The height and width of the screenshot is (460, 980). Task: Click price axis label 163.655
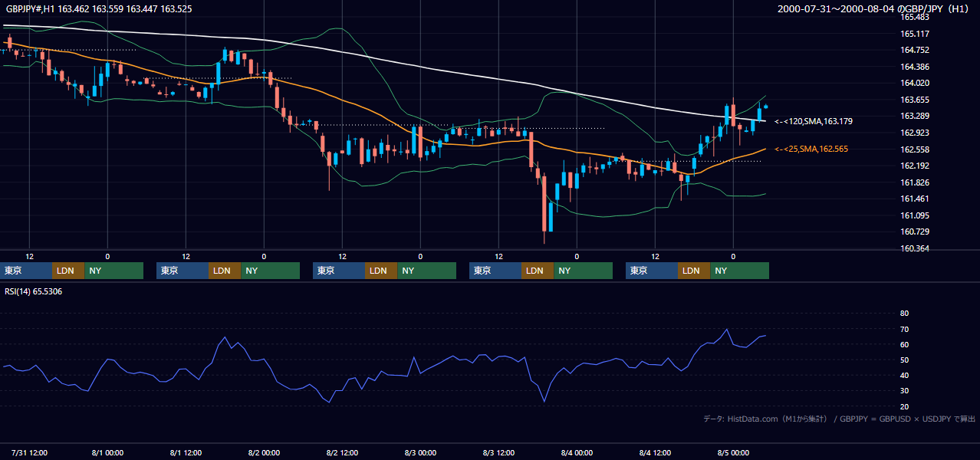(915, 100)
